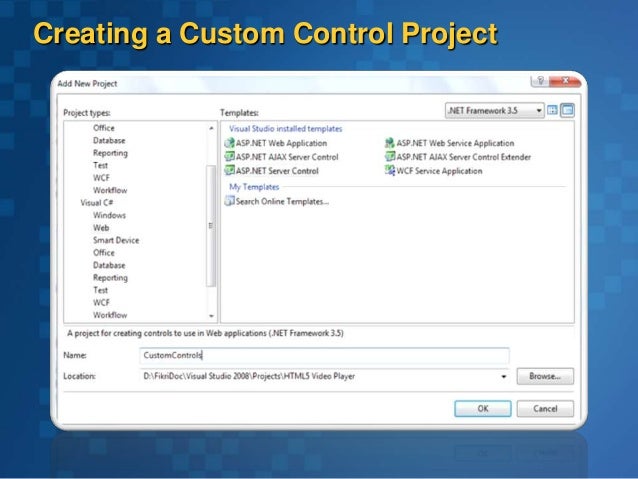Click the WCF Service Application label
The image size is (638, 479).
[x=439, y=171]
